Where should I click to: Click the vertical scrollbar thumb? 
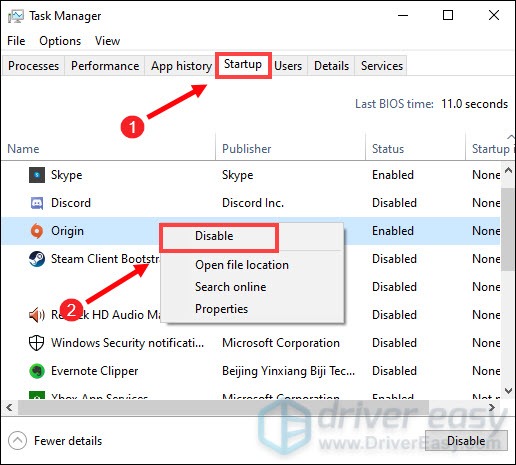[508, 229]
